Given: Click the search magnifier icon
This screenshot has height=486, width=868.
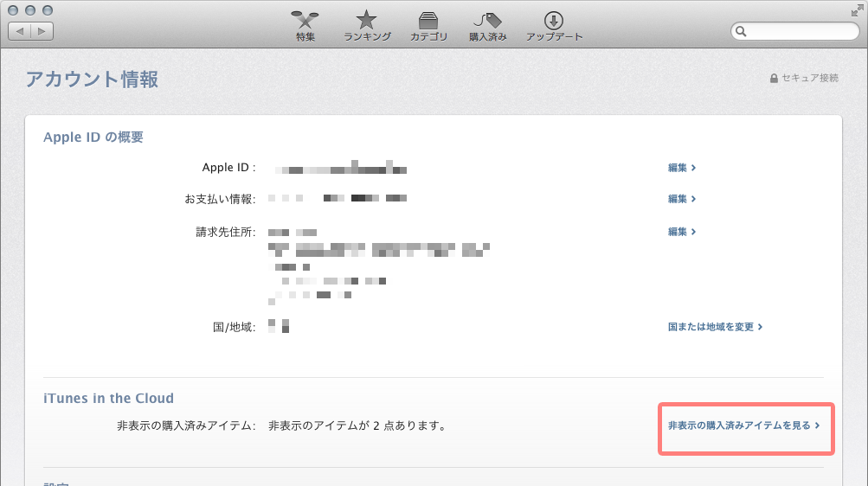Looking at the screenshot, I should pos(741,31).
